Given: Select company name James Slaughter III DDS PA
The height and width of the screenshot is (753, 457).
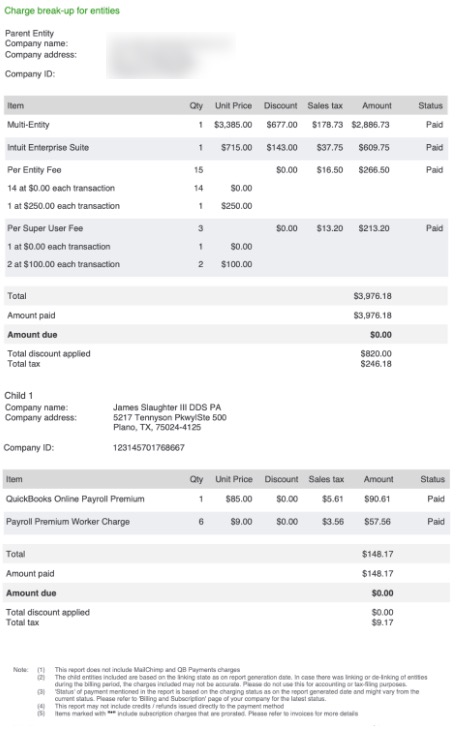Looking at the screenshot, I should (x=167, y=407).
